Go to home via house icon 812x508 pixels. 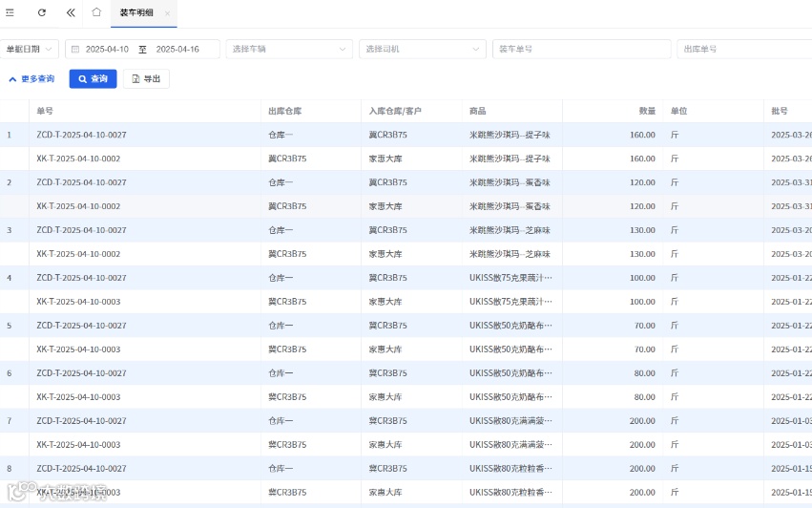(x=96, y=12)
